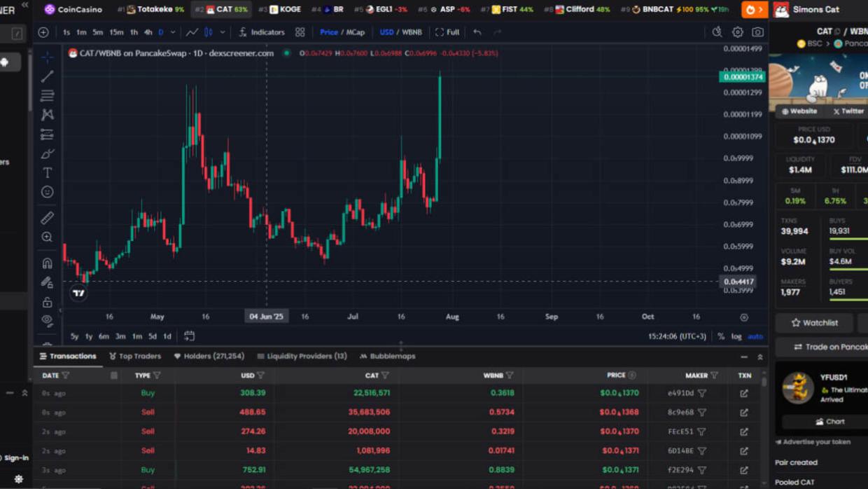Expand the chart style dropdown arrow
This screenshot has width=868, height=489.
pos(223,32)
